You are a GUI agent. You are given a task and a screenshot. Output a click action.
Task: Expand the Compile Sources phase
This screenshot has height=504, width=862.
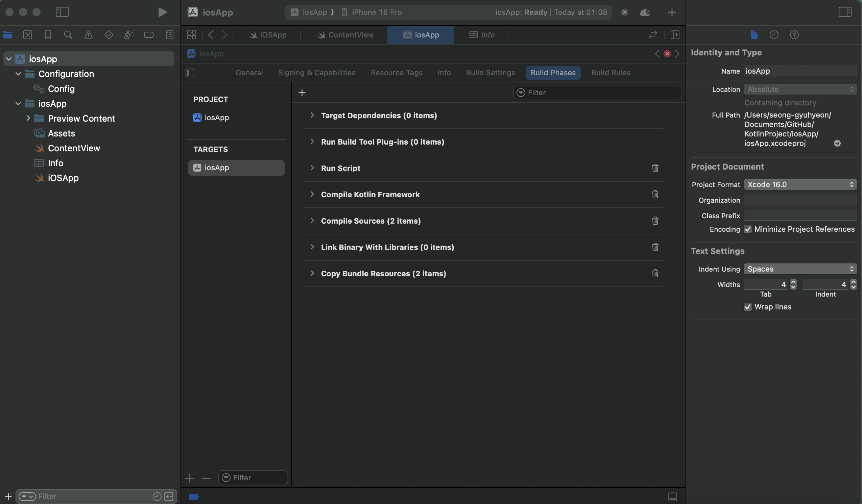click(x=312, y=221)
